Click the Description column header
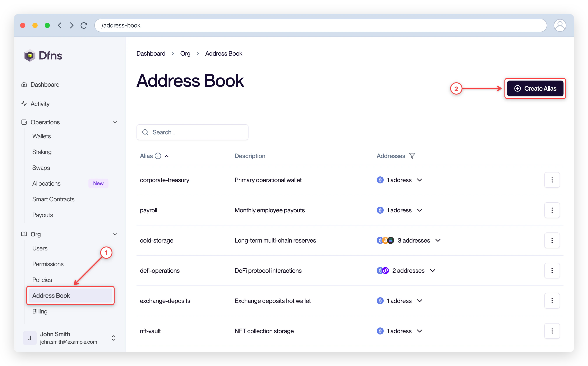This screenshot has height=366, width=588. click(250, 156)
